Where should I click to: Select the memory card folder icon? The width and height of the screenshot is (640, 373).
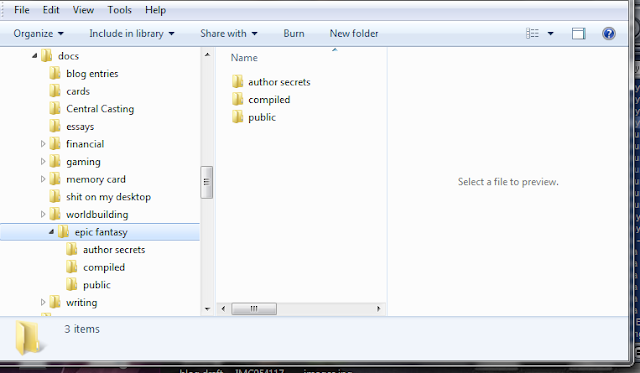click(x=55, y=179)
